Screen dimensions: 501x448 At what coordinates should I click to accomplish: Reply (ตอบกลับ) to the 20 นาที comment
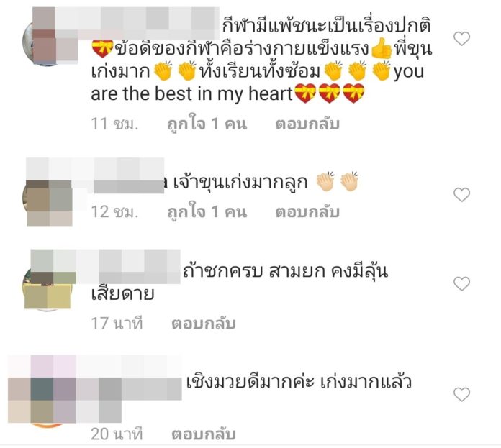tap(204, 434)
